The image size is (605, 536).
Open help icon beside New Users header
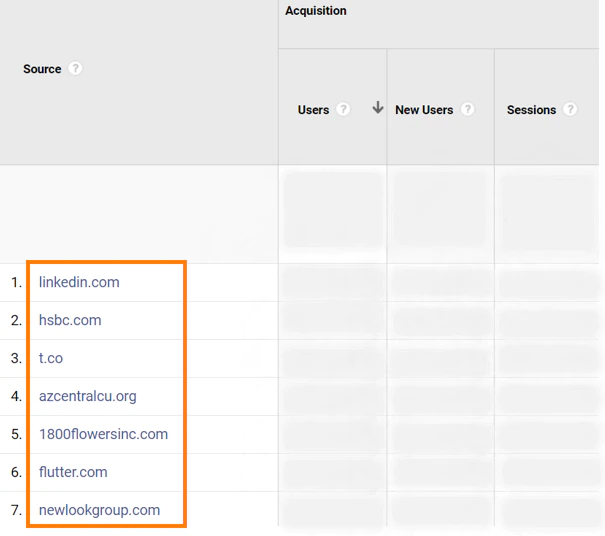[x=467, y=109]
